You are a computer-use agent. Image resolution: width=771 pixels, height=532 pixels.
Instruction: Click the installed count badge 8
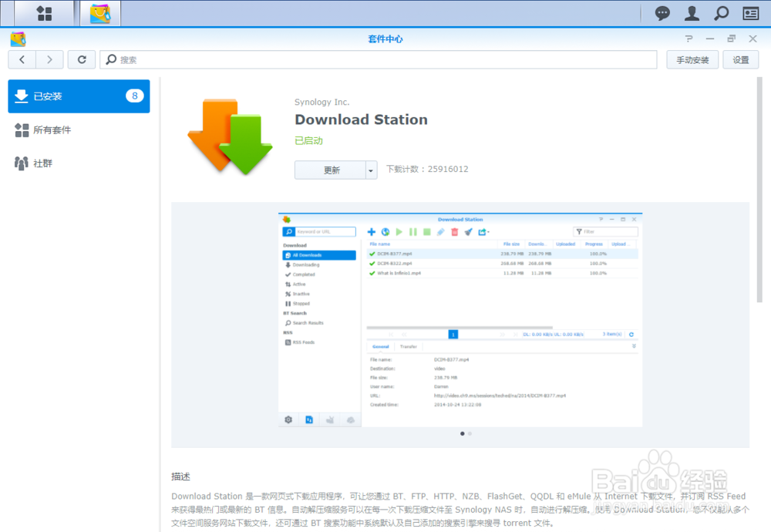[x=135, y=96]
